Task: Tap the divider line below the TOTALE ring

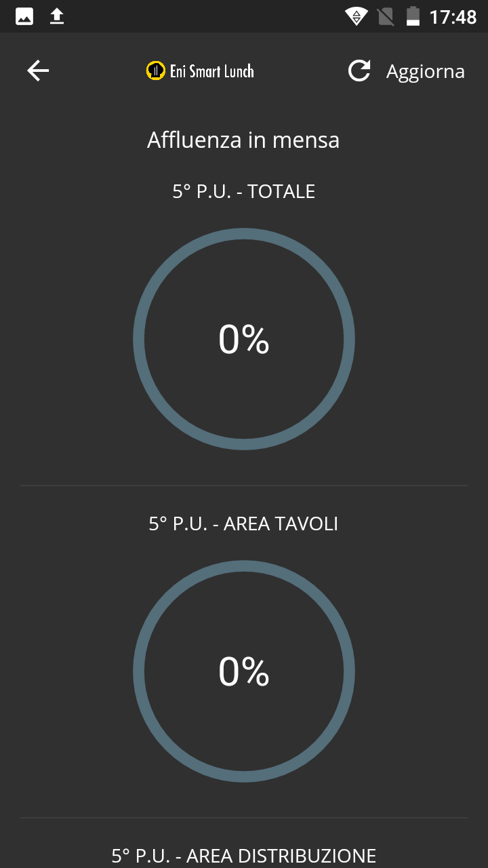Action: pos(244,486)
